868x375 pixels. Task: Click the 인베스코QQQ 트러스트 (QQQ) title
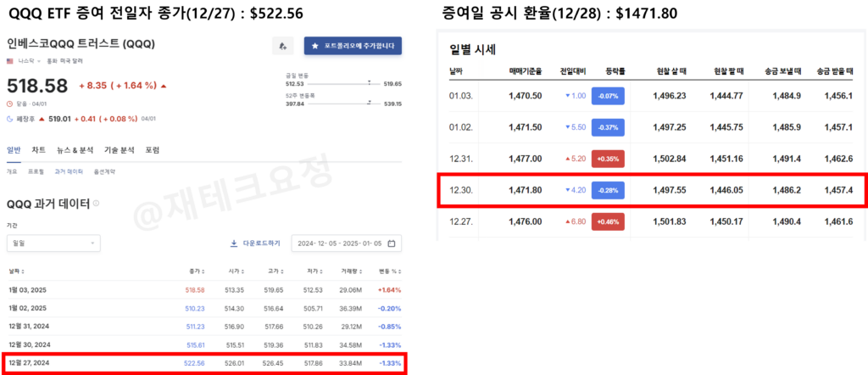(81, 44)
